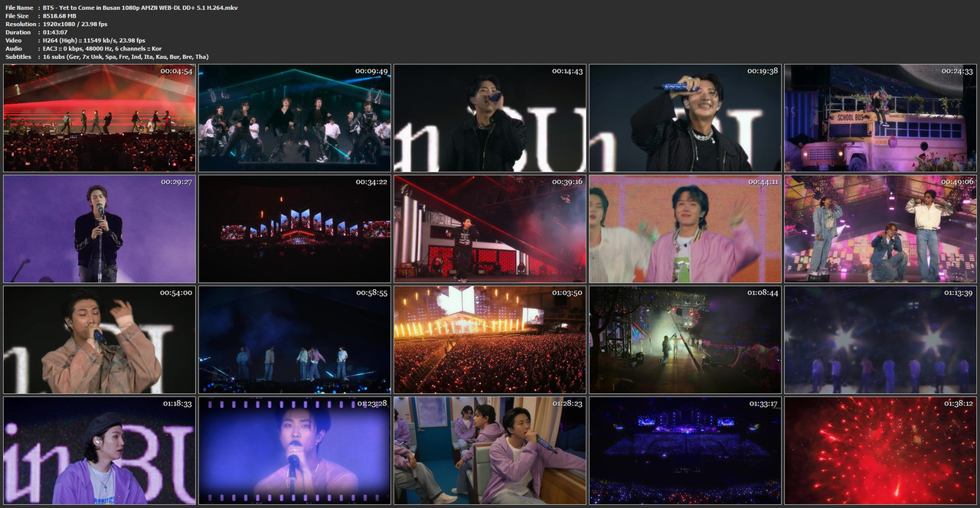Click the purple background frame at 00:29:27
The height and width of the screenshot is (508, 980).
[100, 229]
